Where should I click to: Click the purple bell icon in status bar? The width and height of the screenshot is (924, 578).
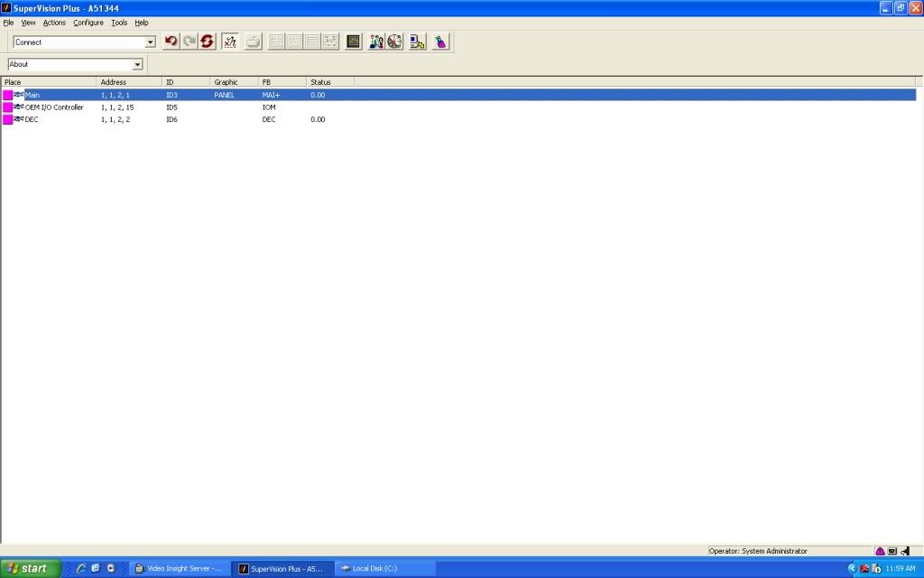pyautogui.click(x=880, y=551)
